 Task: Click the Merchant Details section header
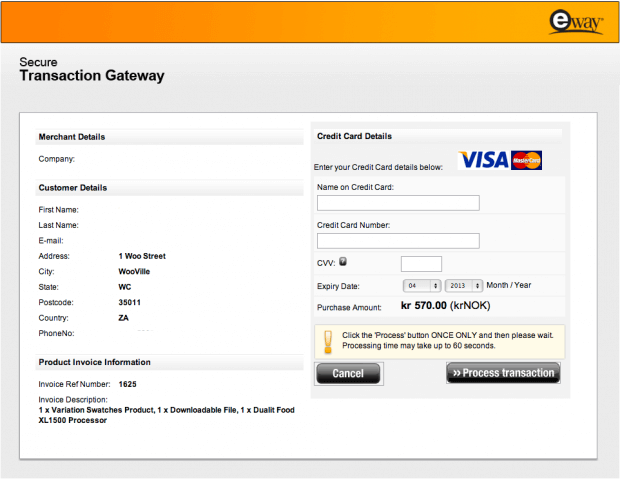(72, 137)
